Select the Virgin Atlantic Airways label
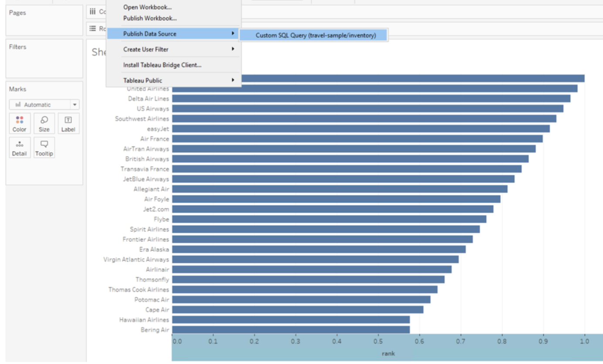Screen dimensions: 603x364 click(136, 260)
